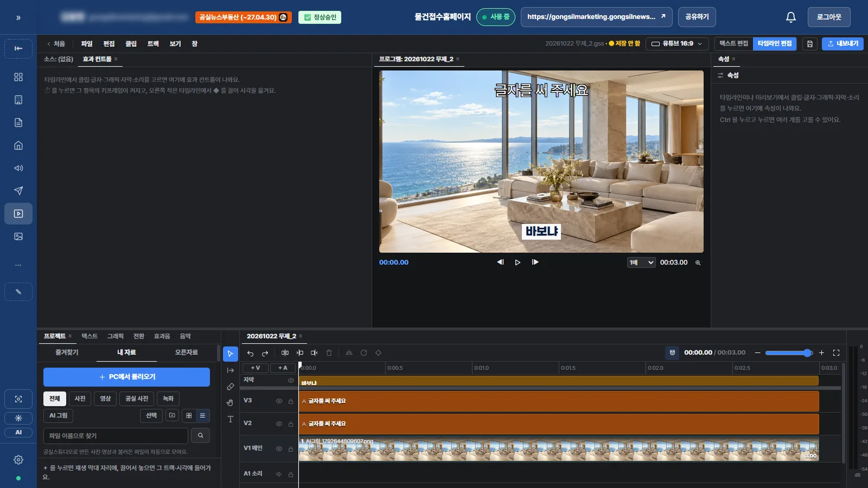Undo the last timeline action
The height and width of the screenshot is (488, 868).
tap(250, 353)
